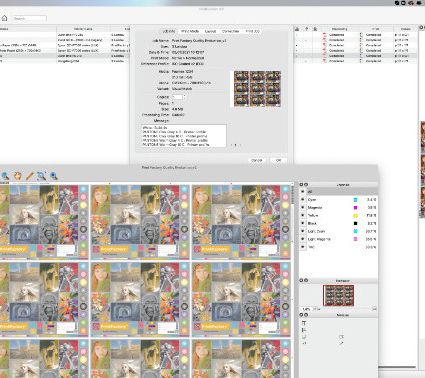Click the first icon column header in status table
The width and height of the screenshot is (425, 378).
pyautogui.click(x=297, y=29)
